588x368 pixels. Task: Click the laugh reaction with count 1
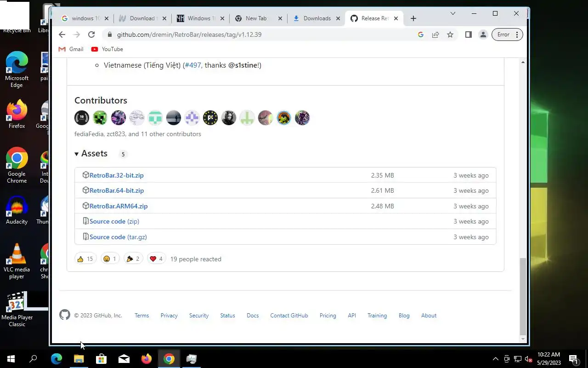click(110, 259)
